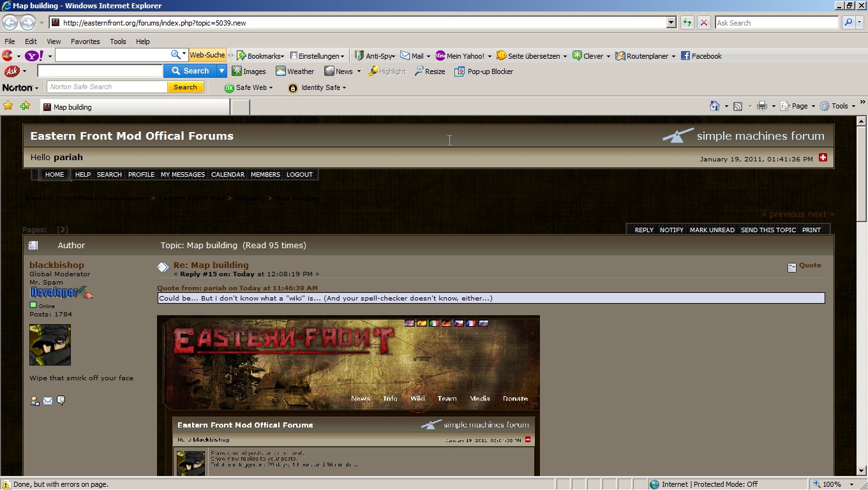The height and width of the screenshot is (490, 868).
Task: Open the Help menu in the menu bar
Action: (142, 41)
